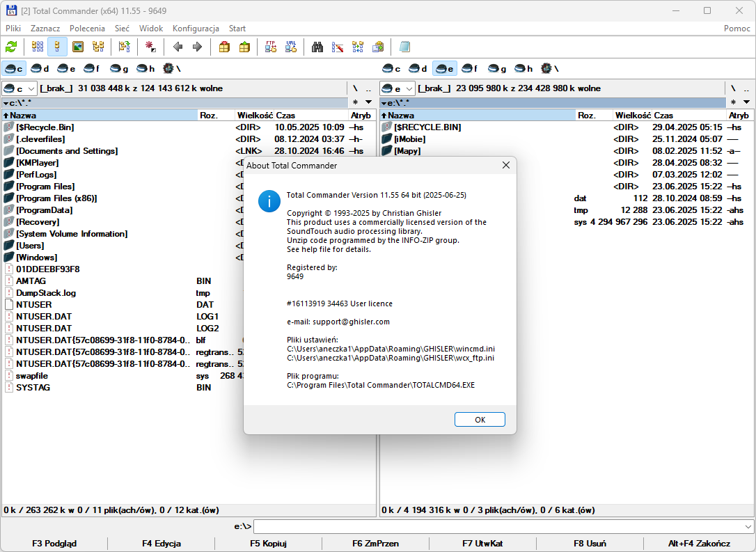The height and width of the screenshot is (552, 756).
Task: Open the FTP connect toolbar icon
Action: point(271,47)
